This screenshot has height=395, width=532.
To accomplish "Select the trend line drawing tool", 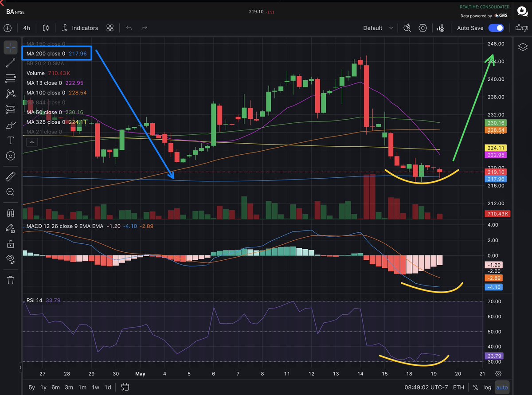I will (11, 63).
